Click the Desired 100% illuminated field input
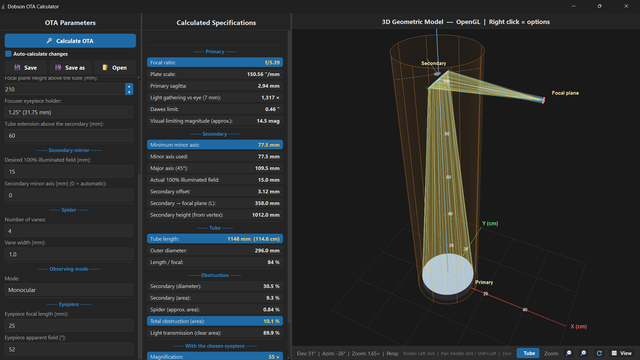Screen dimensions: 640x360 click(x=69, y=171)
